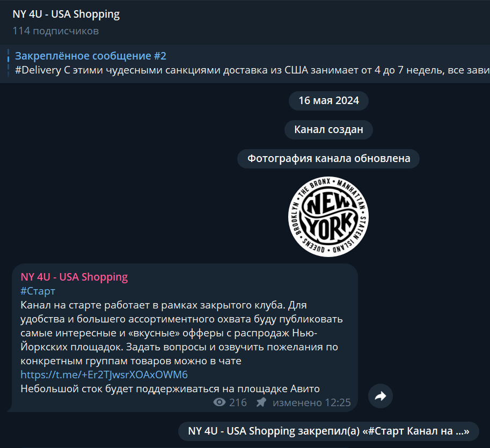The image size is (490, 448).
Task: Click the #Delivery pinned message text
Action: [252, 70]
